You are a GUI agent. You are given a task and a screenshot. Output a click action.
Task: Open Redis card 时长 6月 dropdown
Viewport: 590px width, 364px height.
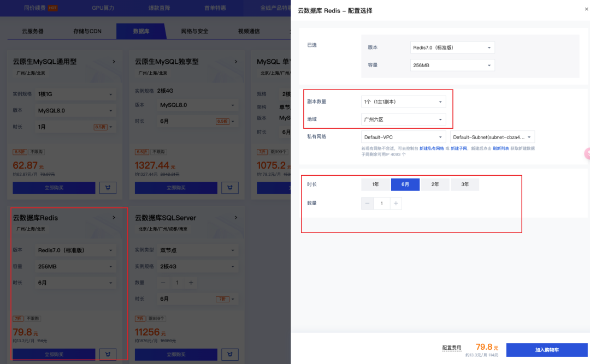[x=75, y=283]
